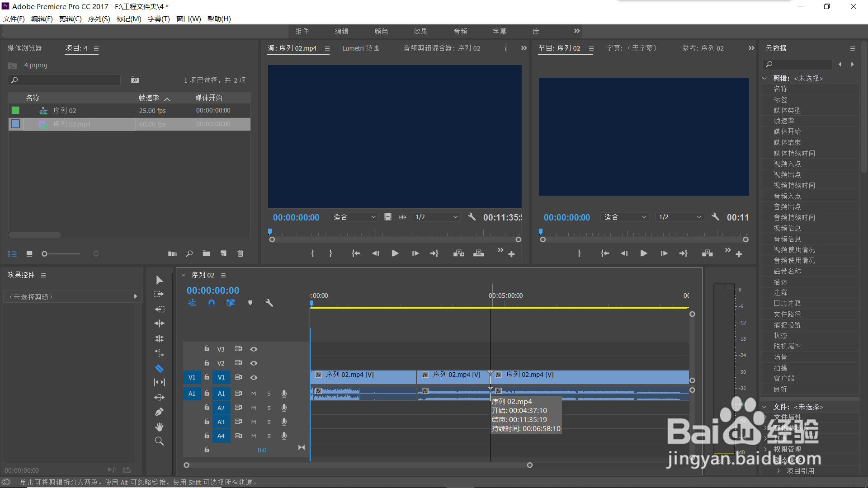The height and width of the screenshot is (488, 868).
Task: Select the Slide tool
Action: coord(159,398)
